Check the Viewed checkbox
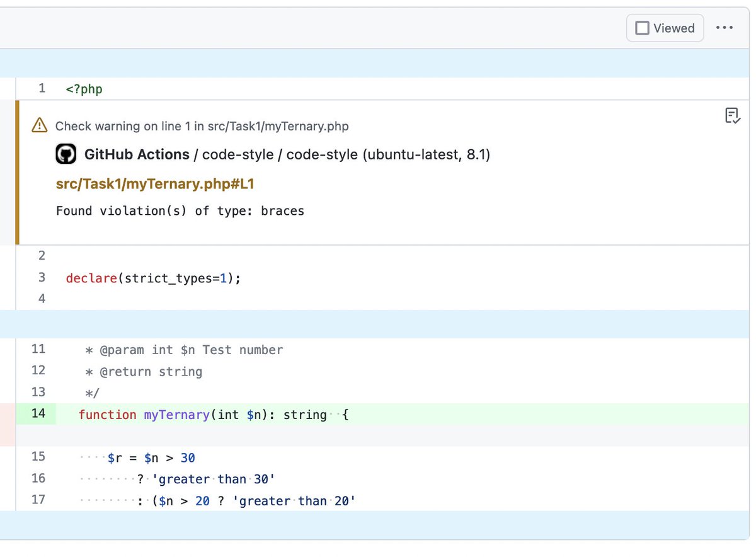The width and height of the screenshot is (756, 557). point(643,28)
